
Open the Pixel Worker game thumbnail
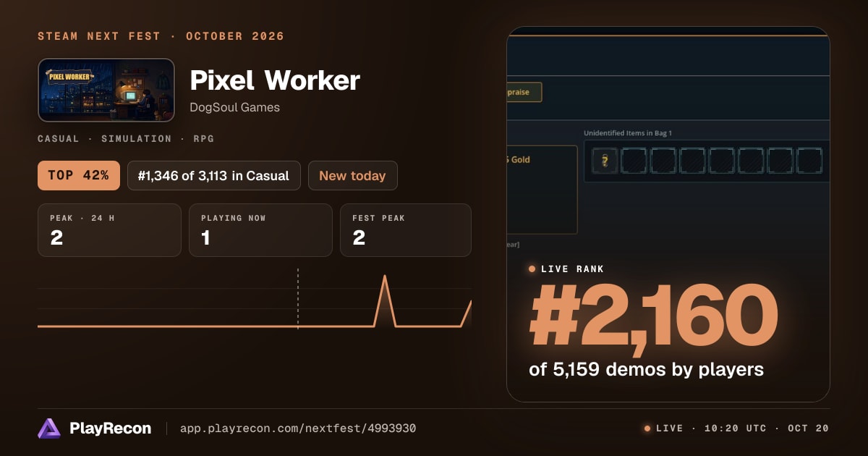coord(106,90)
